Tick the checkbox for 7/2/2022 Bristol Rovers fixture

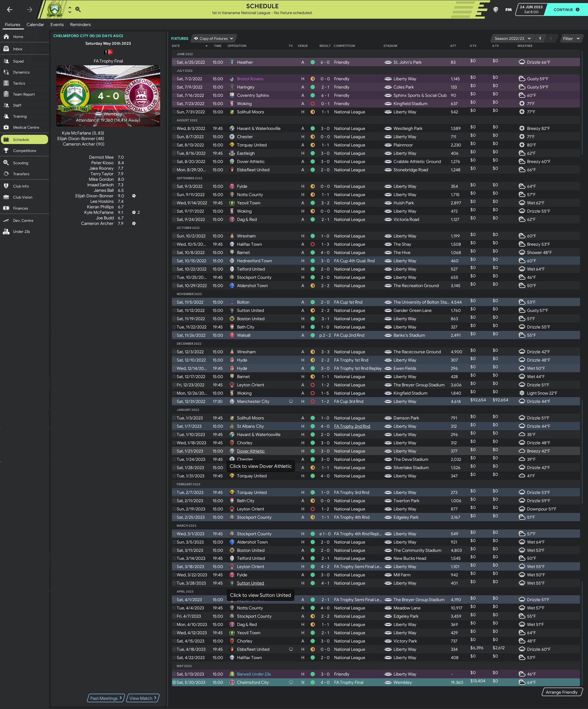[174, 79]
